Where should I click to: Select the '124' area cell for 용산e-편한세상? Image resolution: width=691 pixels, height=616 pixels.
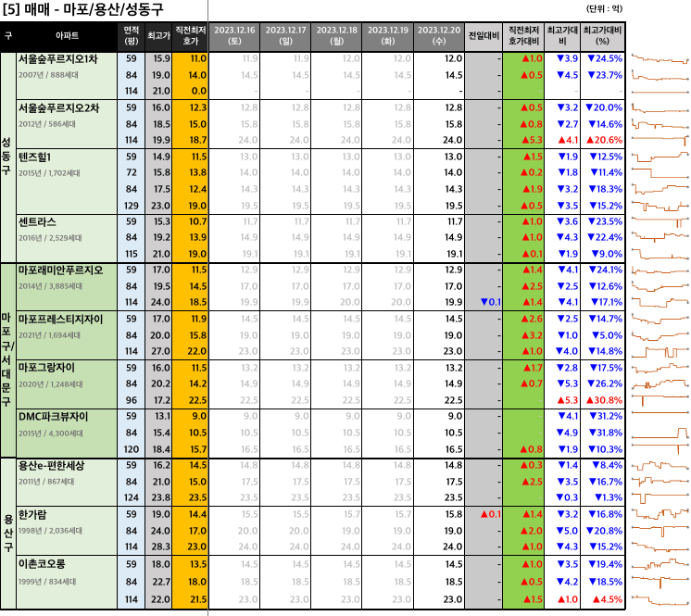[x=132, y=498]
